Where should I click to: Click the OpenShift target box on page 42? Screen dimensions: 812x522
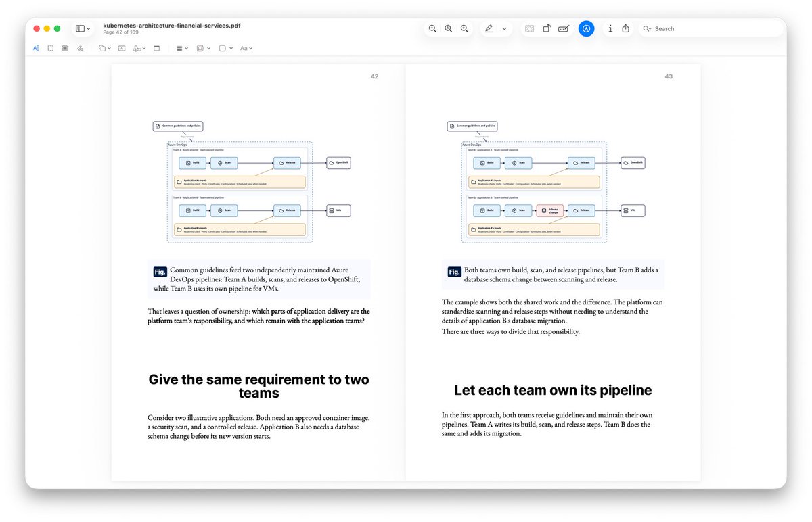[338, 163]
